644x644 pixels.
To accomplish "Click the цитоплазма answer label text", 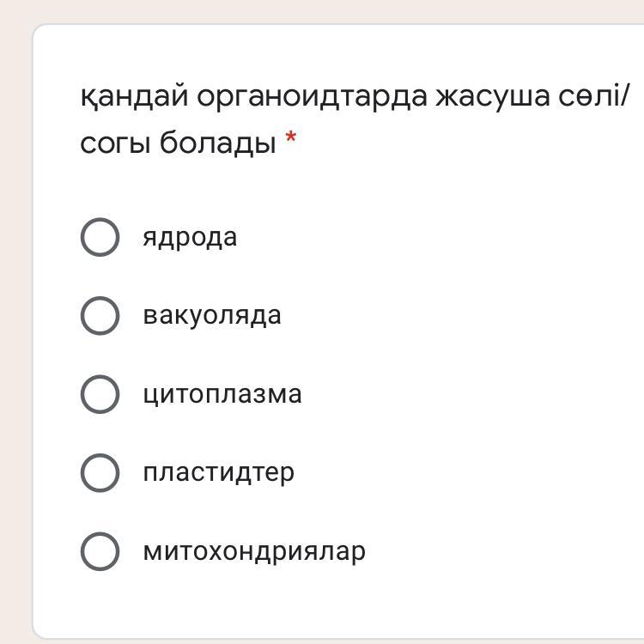I will click(x=222, y=394).
